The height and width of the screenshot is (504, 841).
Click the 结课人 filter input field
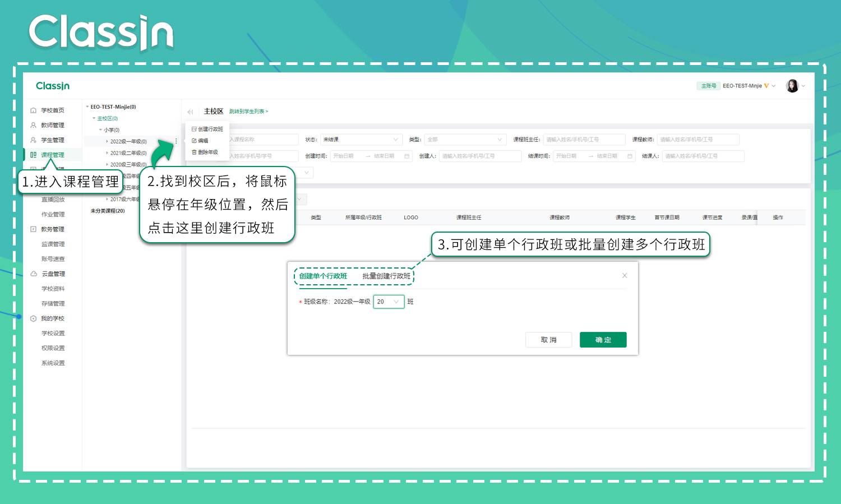coord(703,156)
